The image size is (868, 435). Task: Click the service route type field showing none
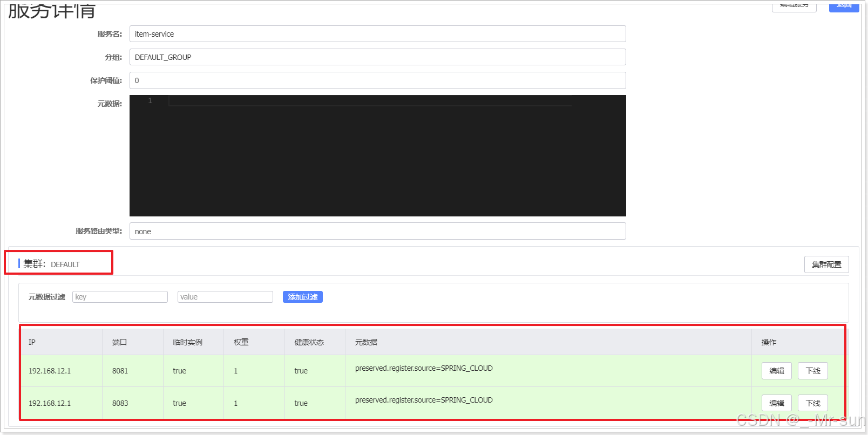tap(377, 231)
